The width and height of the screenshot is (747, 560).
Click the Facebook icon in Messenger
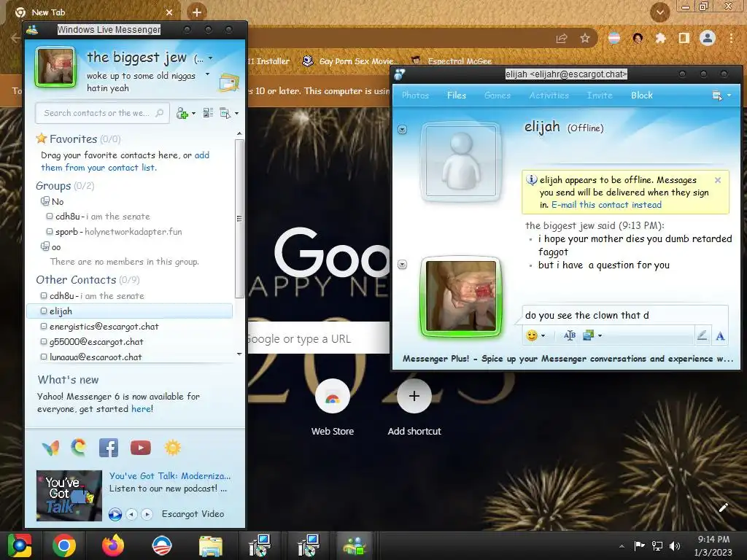click(109, 448)
